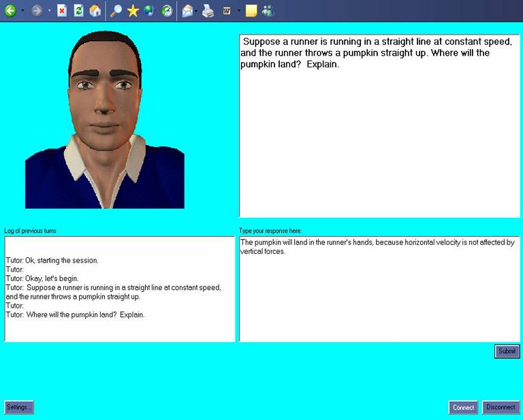Screen dimensions: 523x420
Task: Expand the Back button history dropdown
Action: (x=22, y=11)
